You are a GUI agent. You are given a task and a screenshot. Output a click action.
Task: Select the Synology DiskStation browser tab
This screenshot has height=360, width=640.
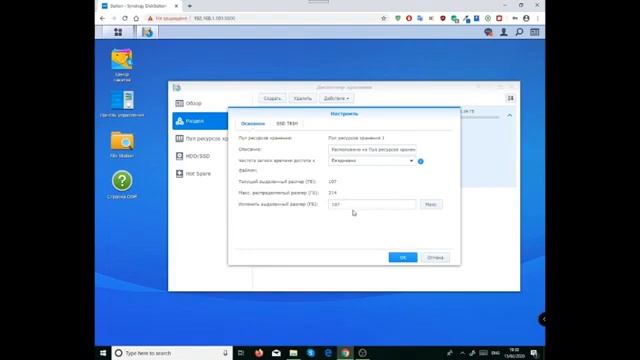coord(140,6)
